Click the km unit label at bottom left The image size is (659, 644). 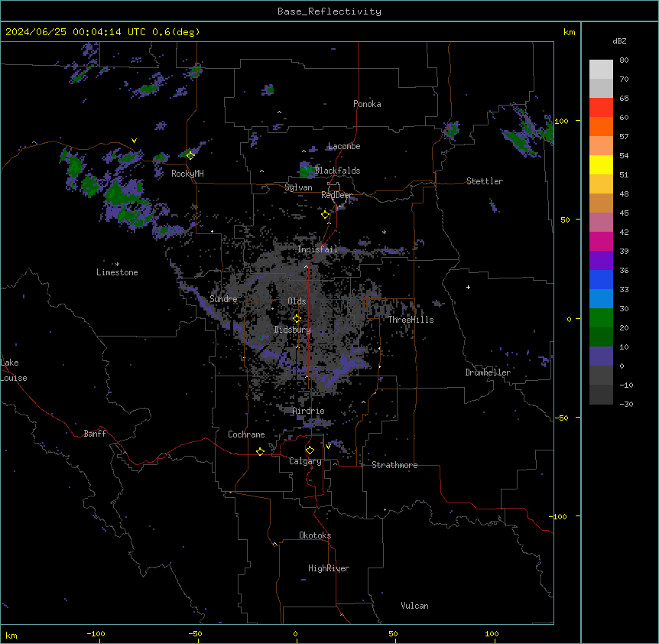(x=11, y=635)
